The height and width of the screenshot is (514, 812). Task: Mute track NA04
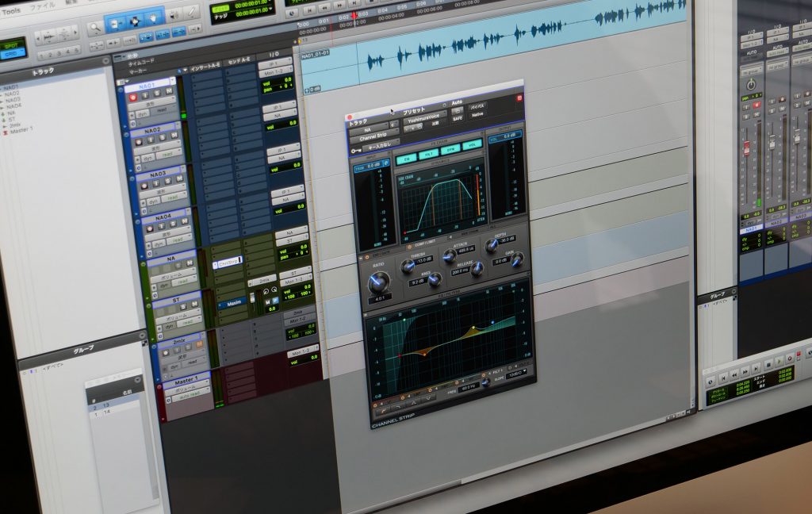coord(184,222)
